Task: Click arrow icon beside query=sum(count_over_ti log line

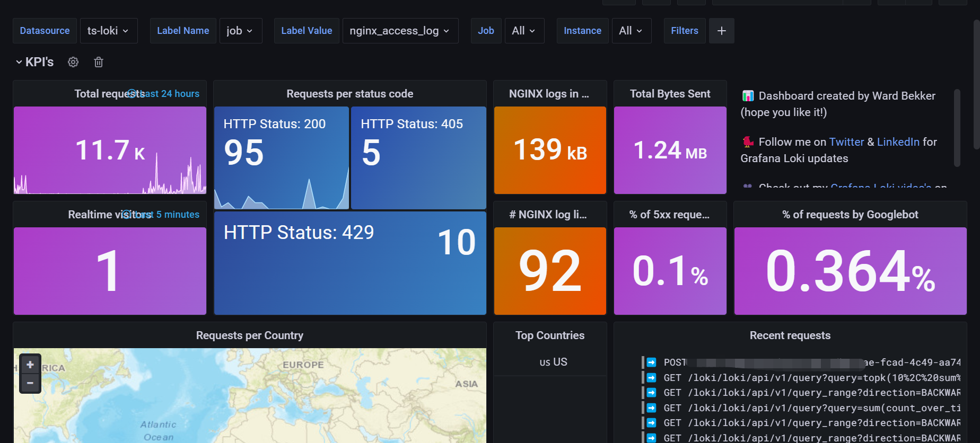Action: click(652, 408)
